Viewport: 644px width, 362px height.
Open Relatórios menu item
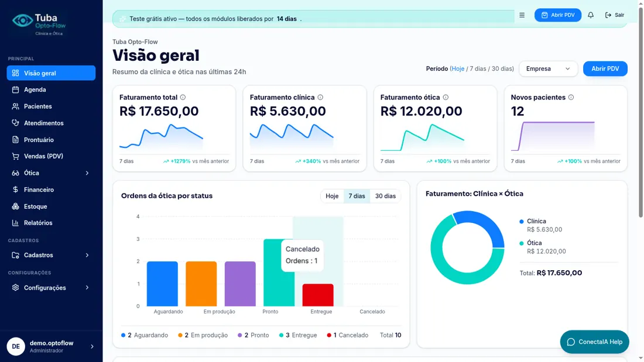[x=51, y=223]
